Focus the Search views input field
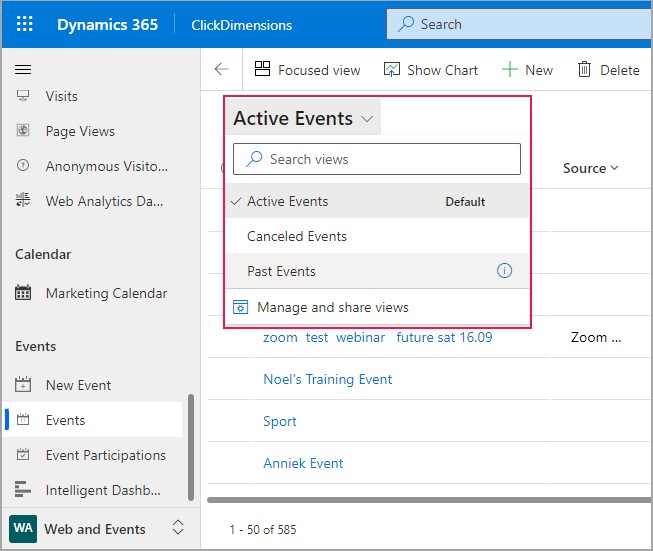 click(377, 159)
